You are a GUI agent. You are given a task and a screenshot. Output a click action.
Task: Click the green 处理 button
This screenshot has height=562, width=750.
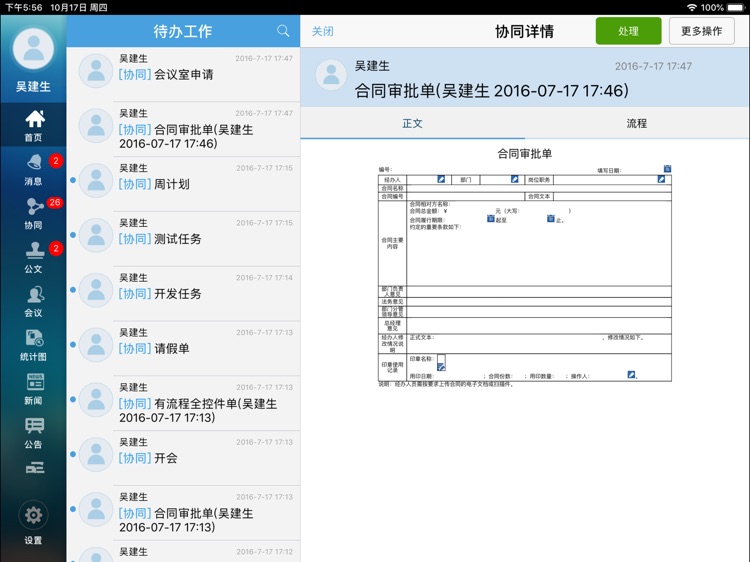[629, 31]
